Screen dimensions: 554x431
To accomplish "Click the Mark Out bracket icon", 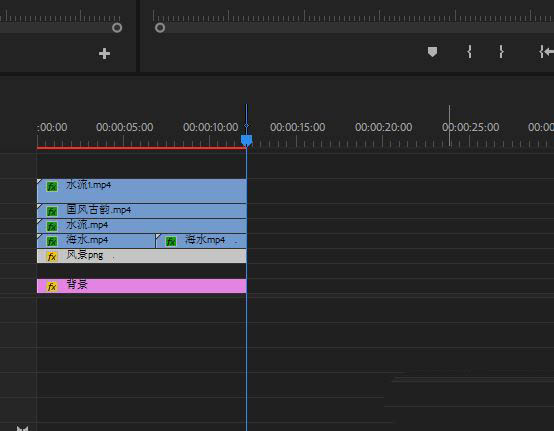I will (501, 52).
